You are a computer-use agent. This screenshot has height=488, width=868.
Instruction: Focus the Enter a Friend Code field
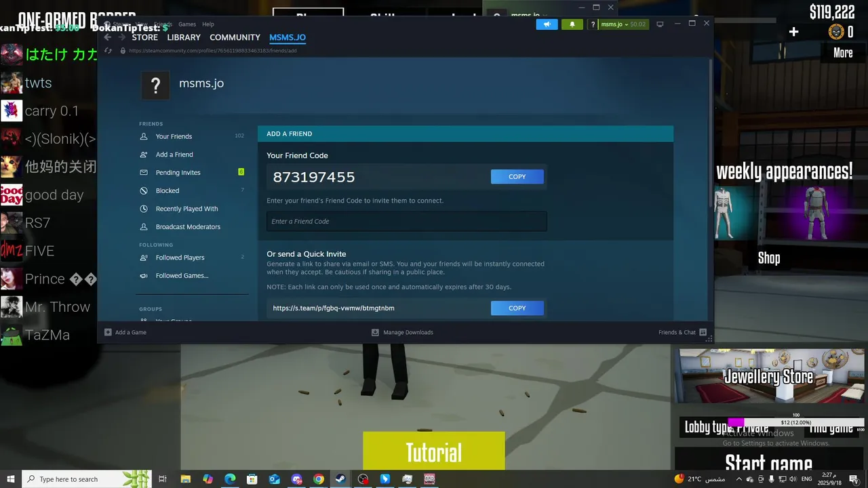click(x=406, y=222)
